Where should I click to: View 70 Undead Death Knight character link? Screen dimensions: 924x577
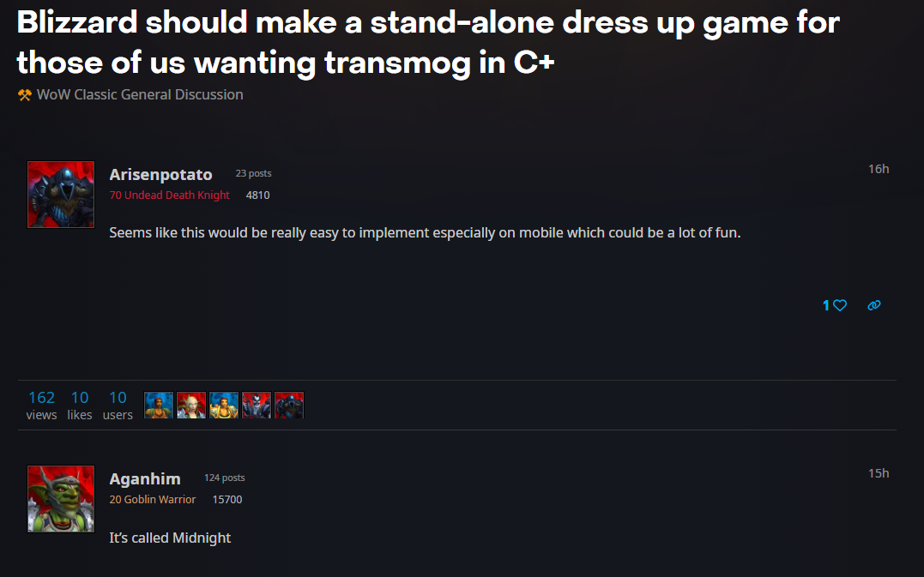click(169, 195)
